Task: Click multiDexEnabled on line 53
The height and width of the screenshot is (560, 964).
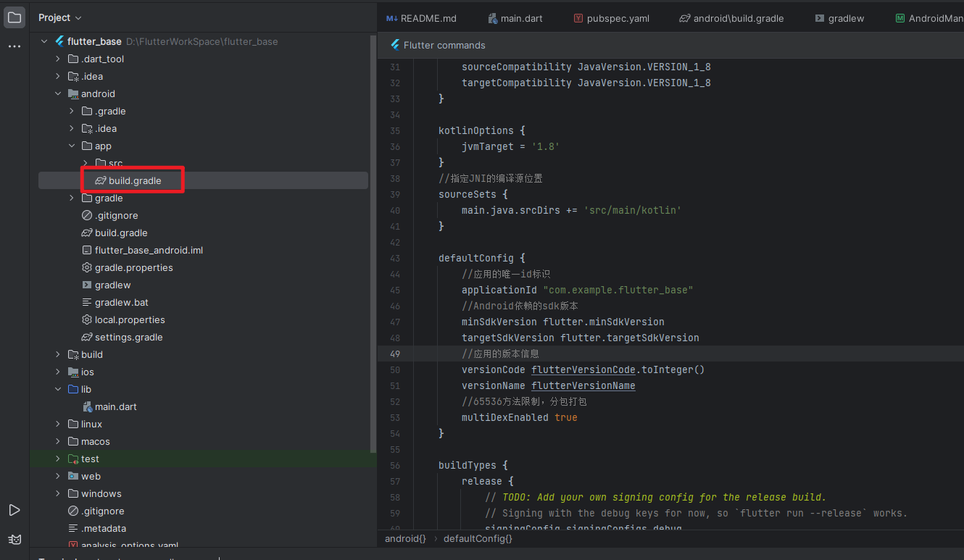Action: point(505,417)
